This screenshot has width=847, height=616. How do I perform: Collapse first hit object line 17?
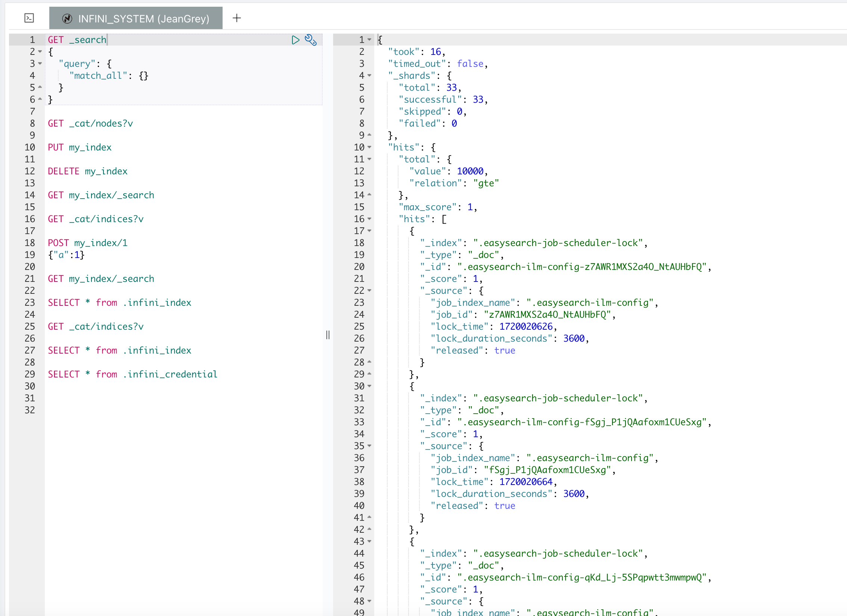[369, 231]
